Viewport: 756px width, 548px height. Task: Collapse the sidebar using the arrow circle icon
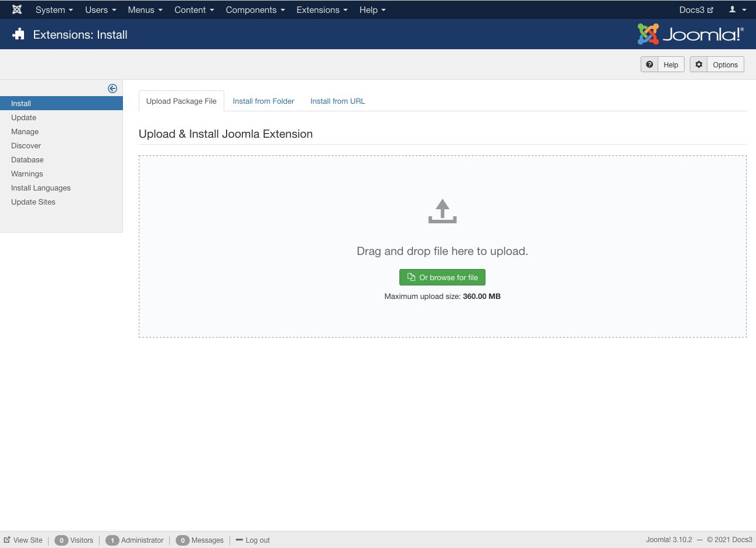pos(112,89)
